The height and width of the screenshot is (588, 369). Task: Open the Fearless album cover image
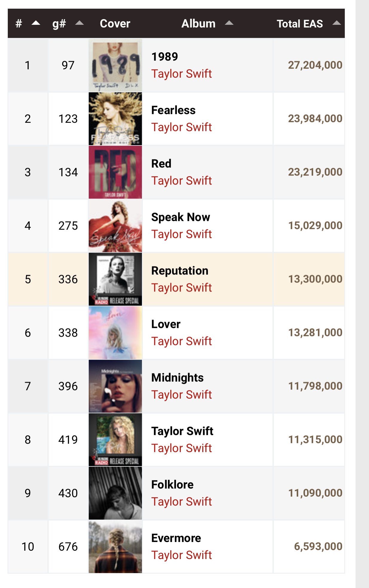(x=115, y=119)
